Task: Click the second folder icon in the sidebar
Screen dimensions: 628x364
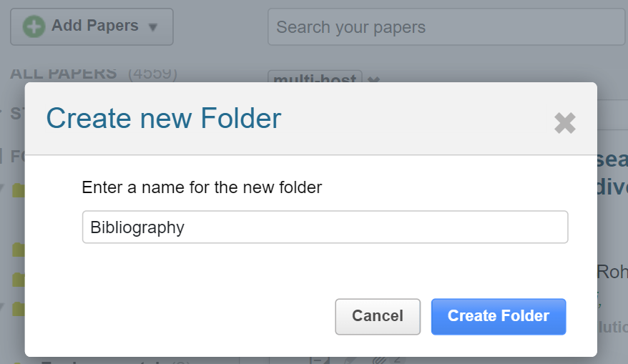Action: 19,250
